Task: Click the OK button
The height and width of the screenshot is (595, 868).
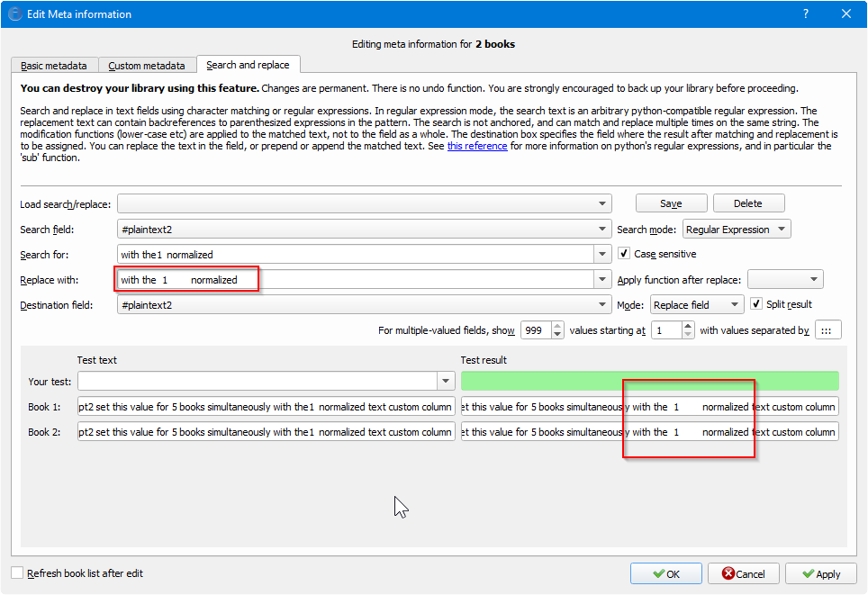Action: point(666,573)
